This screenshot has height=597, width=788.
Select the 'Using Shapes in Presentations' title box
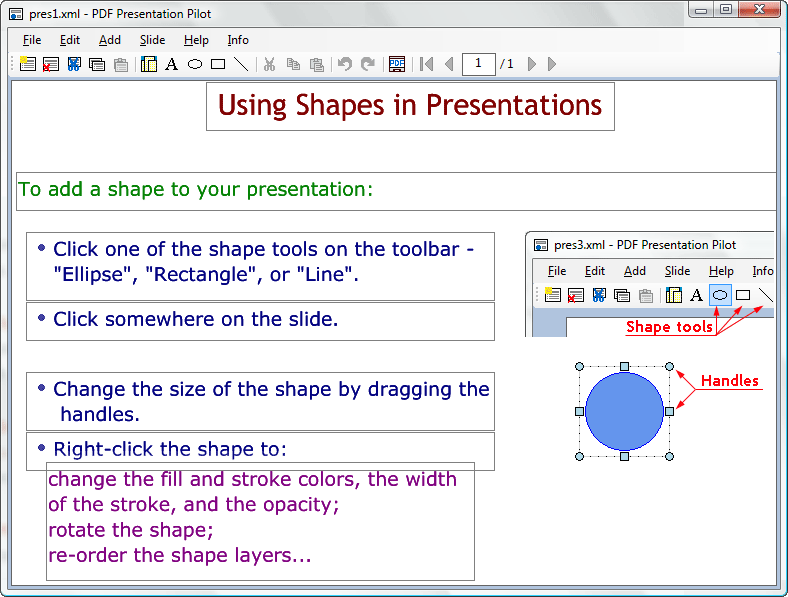tap(410, 106)
